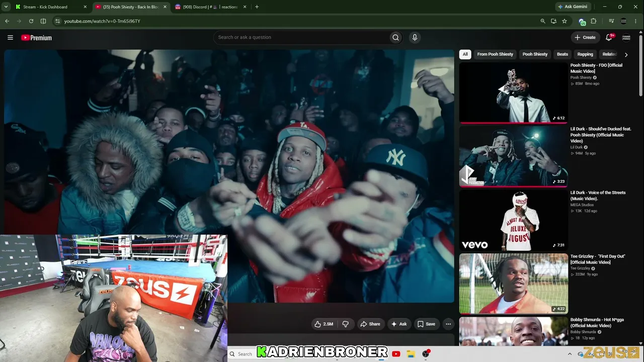Open the Tee Grizzley First Day Out thumbnail

[513, 284]
